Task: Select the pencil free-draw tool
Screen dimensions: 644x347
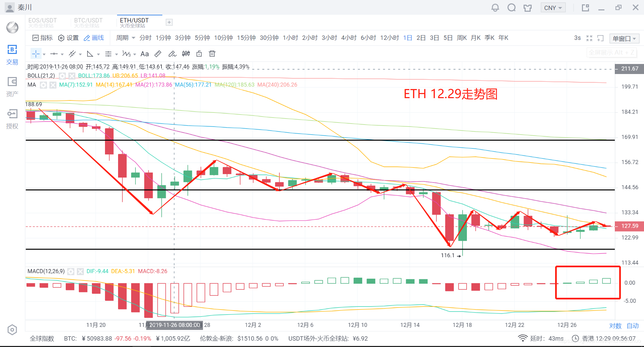Action: [x=172, y=54]
